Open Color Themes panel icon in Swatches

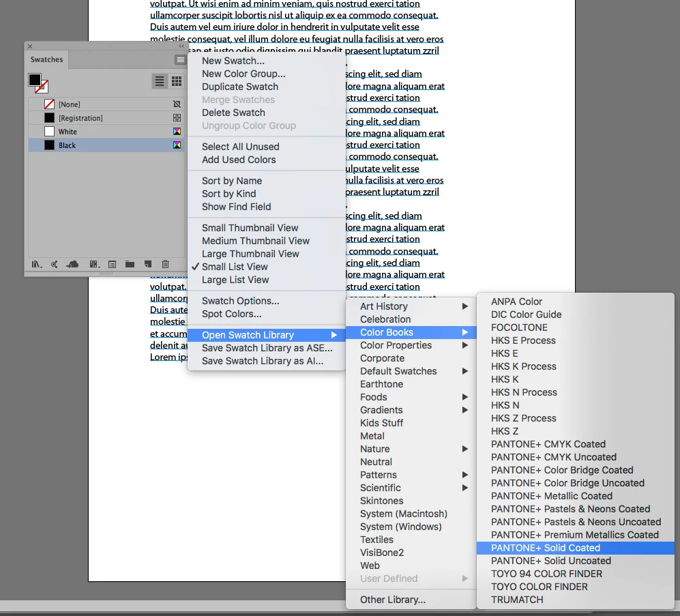[54, 264]
